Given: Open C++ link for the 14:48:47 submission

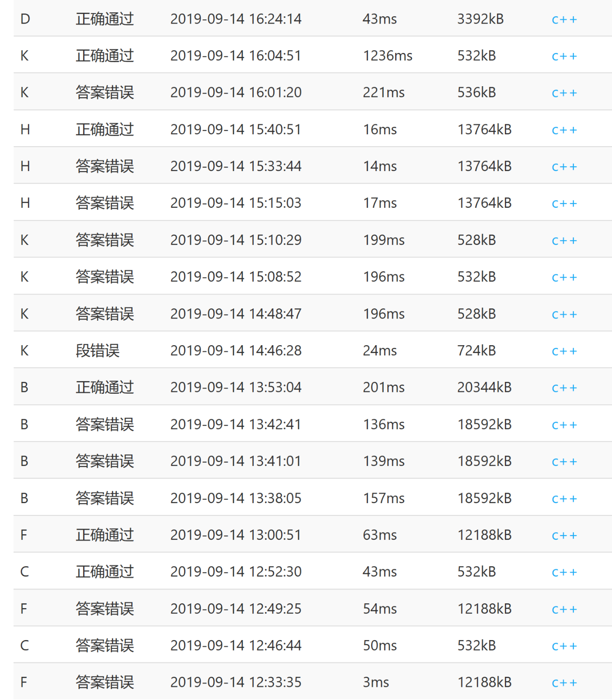Looking at the screenshot, I should (564, 315).
